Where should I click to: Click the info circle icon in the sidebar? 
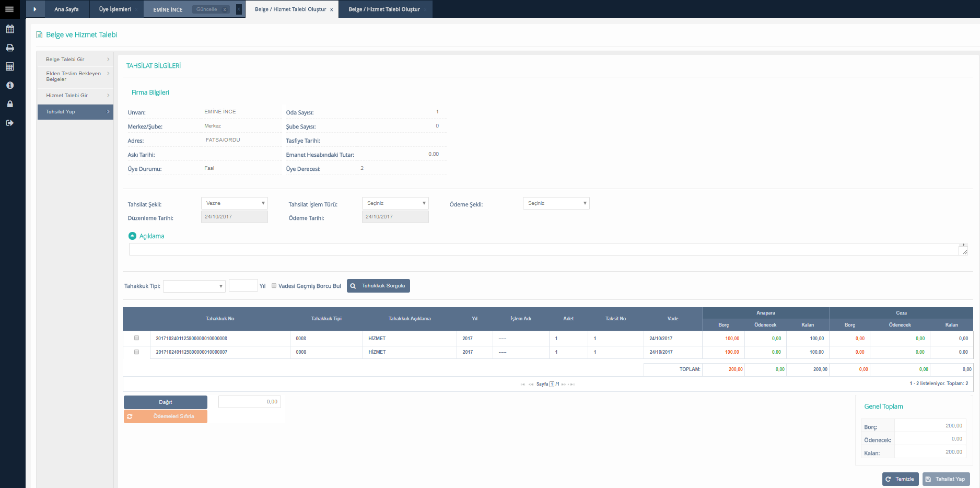tap(10, 85)
